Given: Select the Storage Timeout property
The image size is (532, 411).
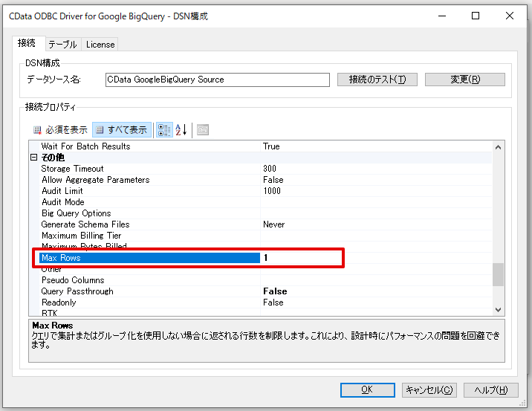Looking at the screenshot, I should tap(149, 169).
